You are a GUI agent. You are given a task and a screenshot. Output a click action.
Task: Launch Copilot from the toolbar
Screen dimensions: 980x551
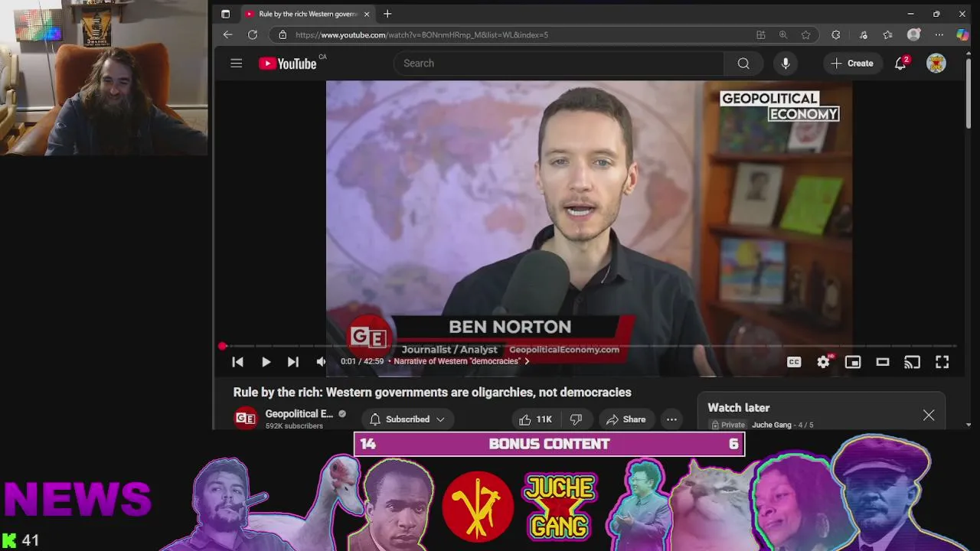[x=963, y=34]
